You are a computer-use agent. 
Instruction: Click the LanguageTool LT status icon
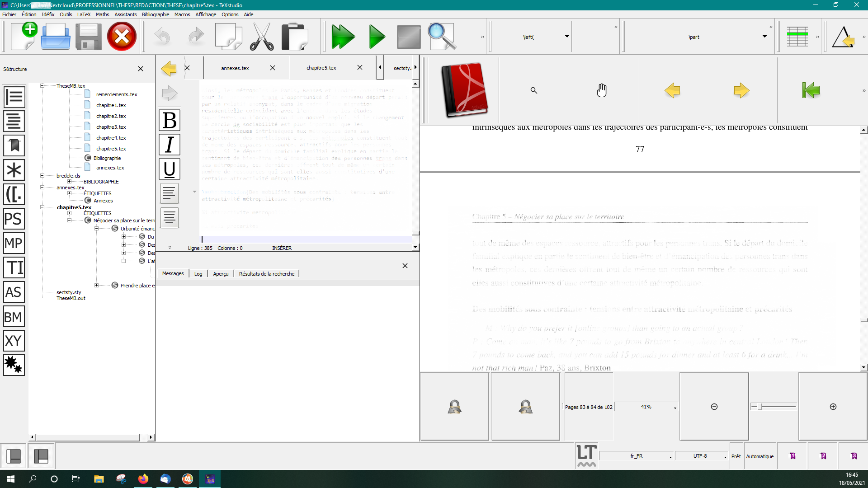coord(586,455)
